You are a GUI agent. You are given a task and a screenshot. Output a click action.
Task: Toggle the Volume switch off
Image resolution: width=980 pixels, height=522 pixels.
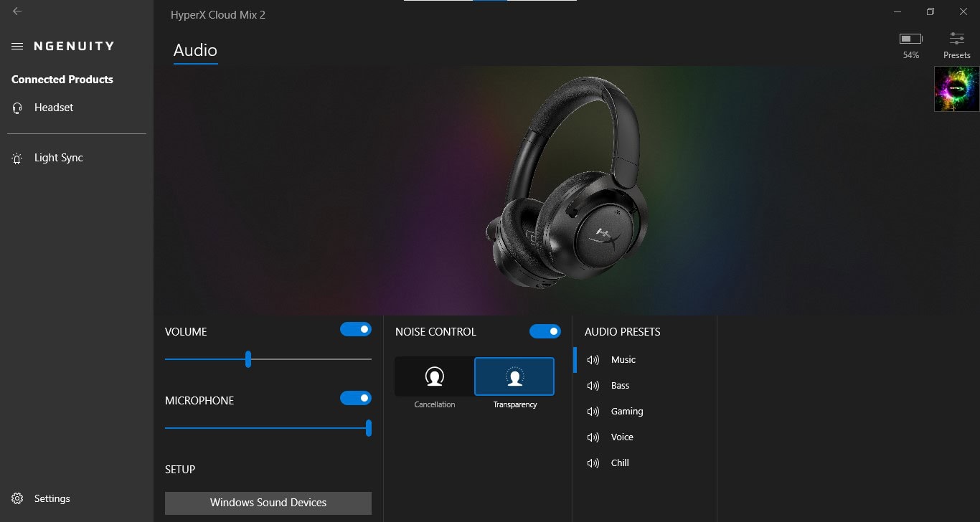click(x=356, y=329)
